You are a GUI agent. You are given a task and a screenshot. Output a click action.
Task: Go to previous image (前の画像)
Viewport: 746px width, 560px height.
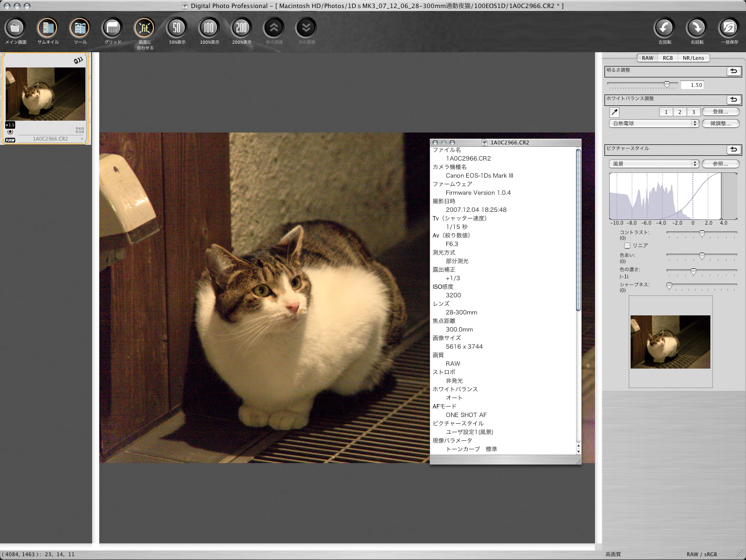274,28
